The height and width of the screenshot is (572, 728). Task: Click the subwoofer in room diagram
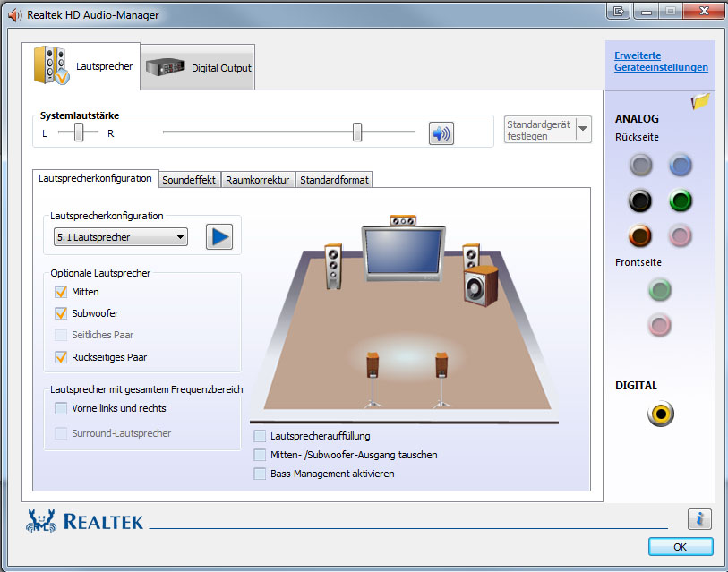point(481,286)
